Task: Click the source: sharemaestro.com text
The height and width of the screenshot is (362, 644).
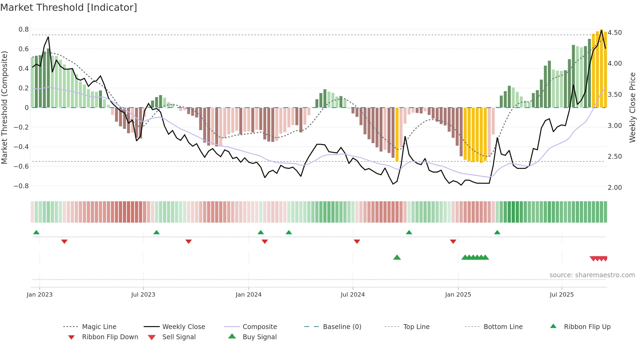Action: click(592, 275)
